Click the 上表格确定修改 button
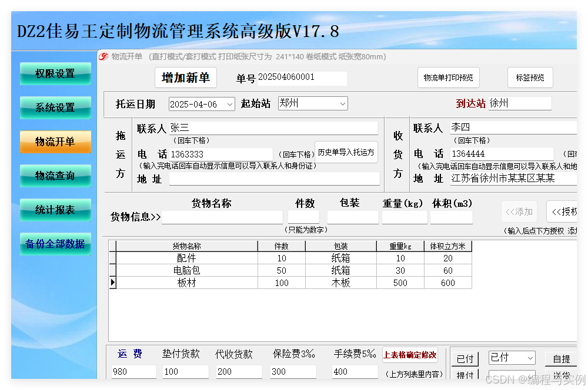588x390 pixels. point(410,355)
